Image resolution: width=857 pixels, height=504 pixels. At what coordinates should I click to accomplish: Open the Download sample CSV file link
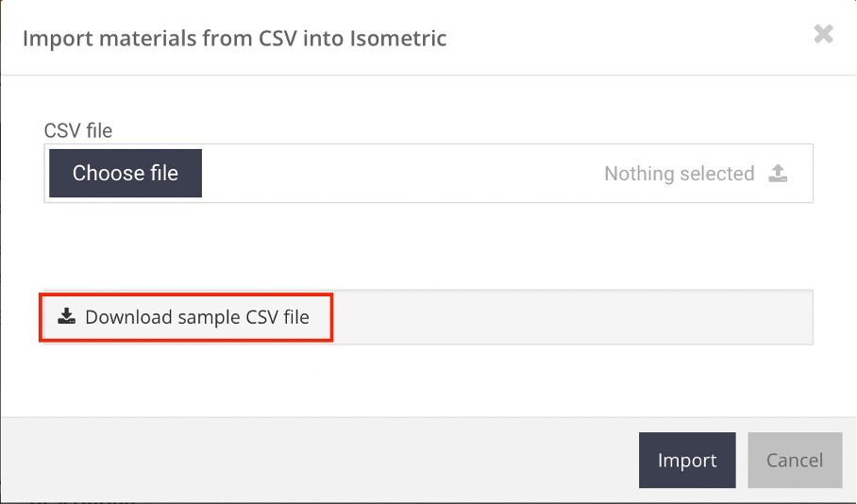tap(185, 317)
